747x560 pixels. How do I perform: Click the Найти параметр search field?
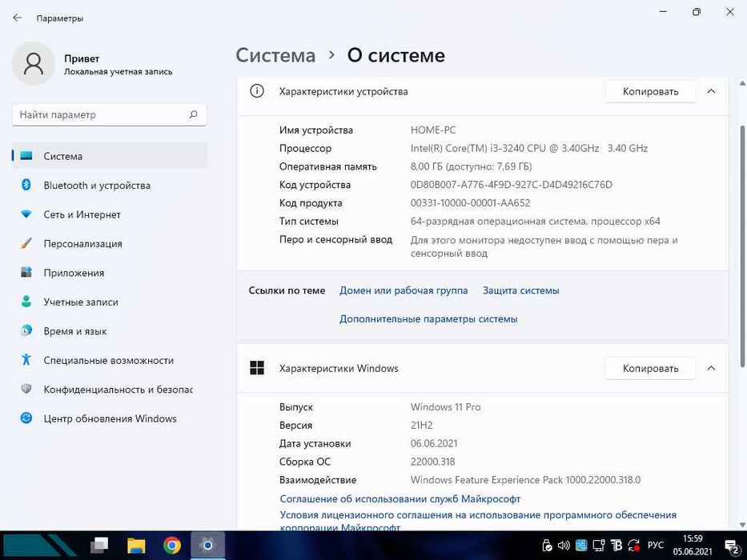(x=109, y=114)
